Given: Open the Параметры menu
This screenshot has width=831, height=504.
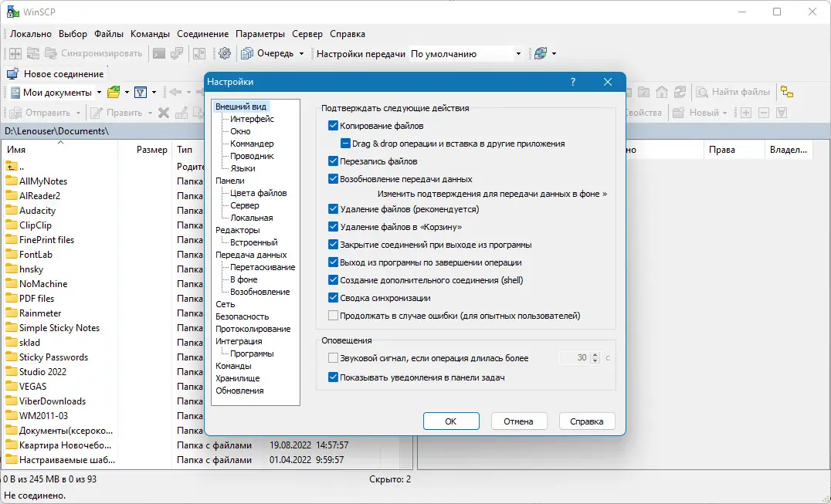Looking at the screenshot, I should click(x=260, y=33).
